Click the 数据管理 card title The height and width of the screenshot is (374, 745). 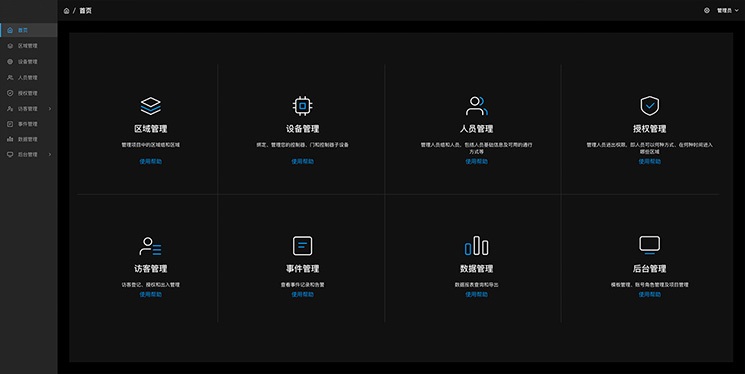click(477, 269)
